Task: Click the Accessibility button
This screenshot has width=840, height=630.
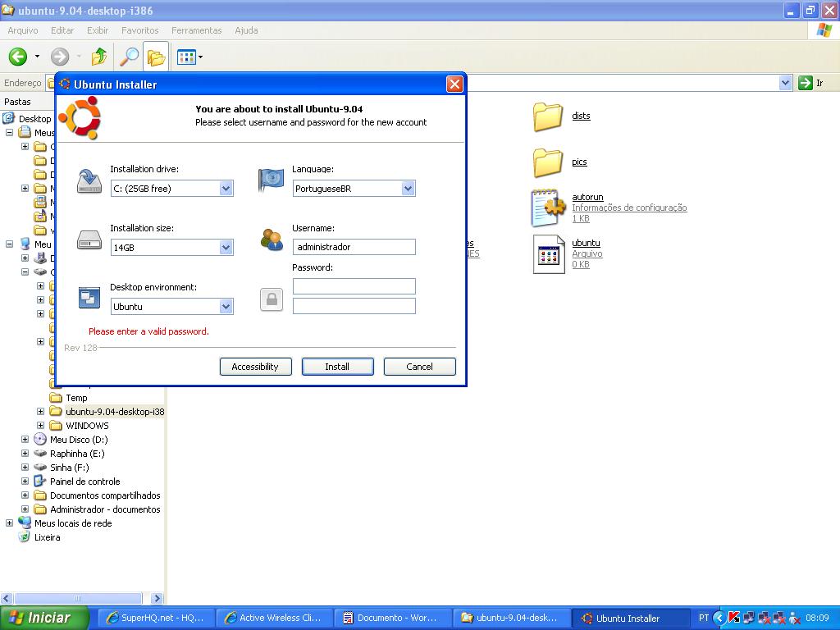Action: 256,367
